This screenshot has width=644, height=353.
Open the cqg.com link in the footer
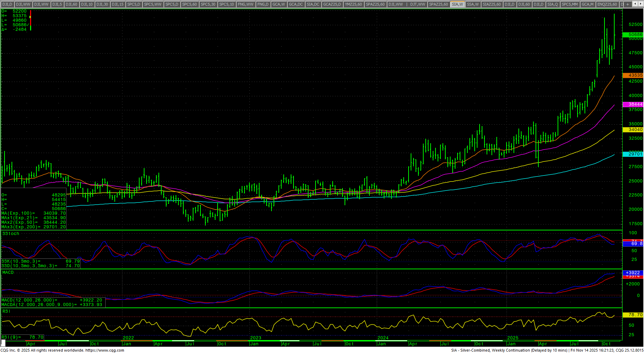point(105,350)
